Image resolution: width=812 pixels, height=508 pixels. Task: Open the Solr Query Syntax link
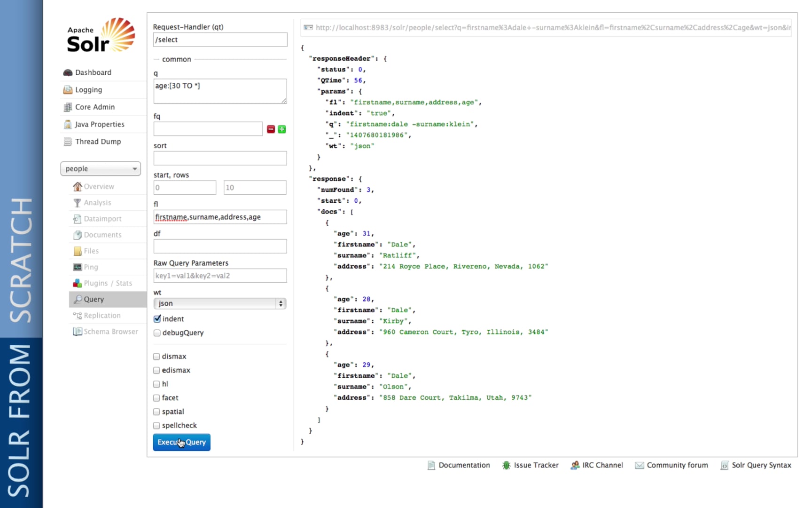point(761,465)
